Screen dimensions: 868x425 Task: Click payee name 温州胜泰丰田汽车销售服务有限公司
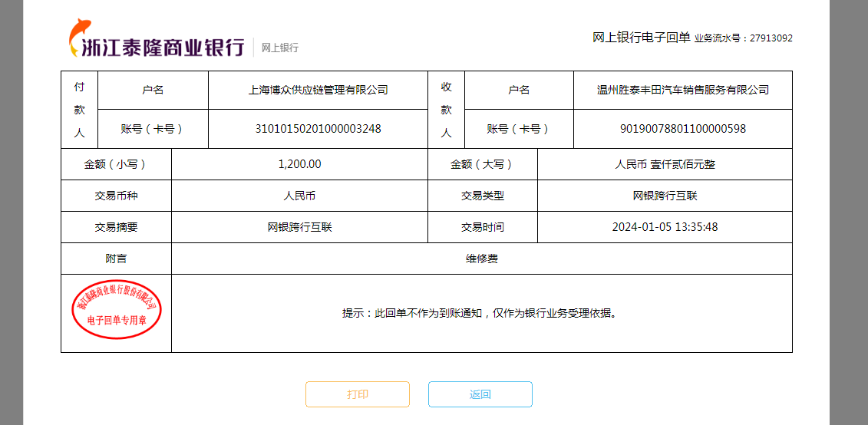pos(683,90)
